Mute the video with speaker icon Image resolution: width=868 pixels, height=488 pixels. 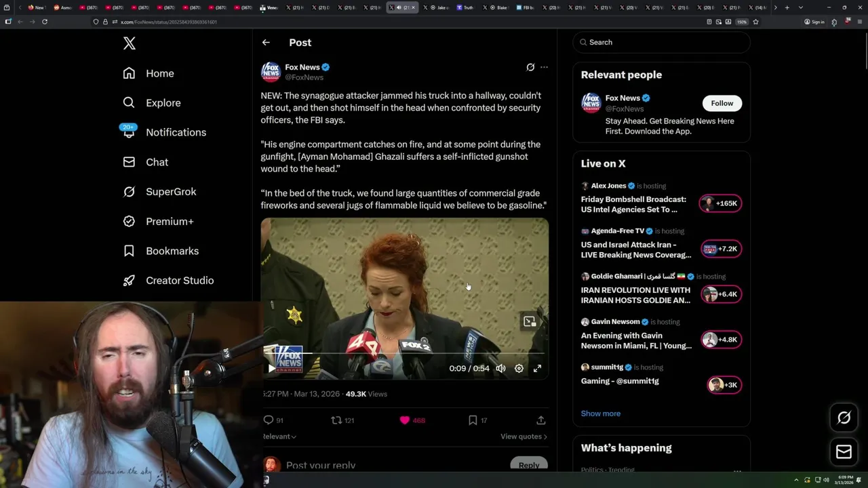500,368
